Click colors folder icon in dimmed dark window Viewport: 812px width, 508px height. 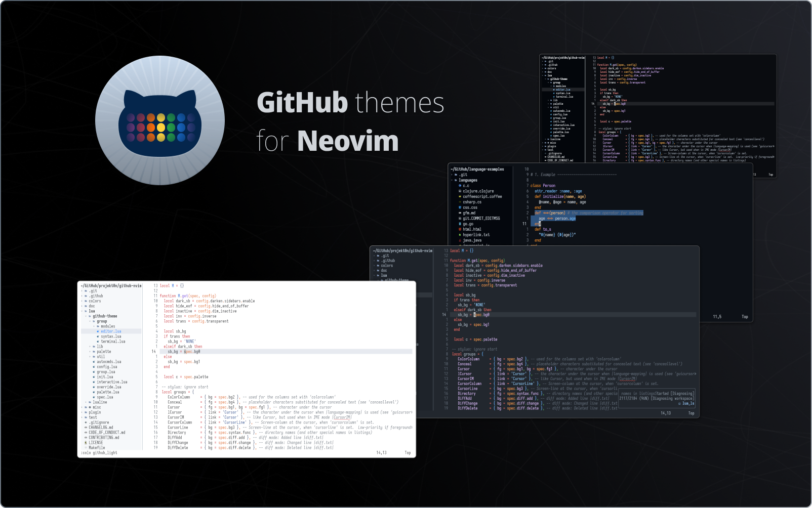coord(378,266)
